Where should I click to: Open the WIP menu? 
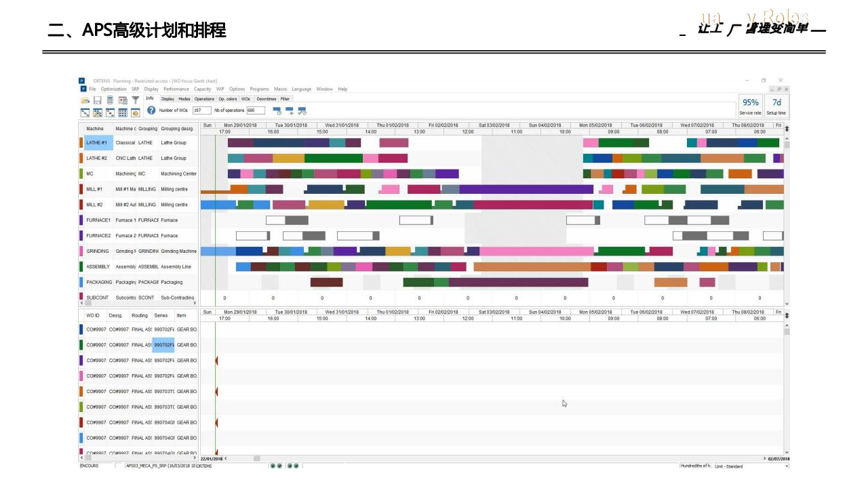click(220, 89)
